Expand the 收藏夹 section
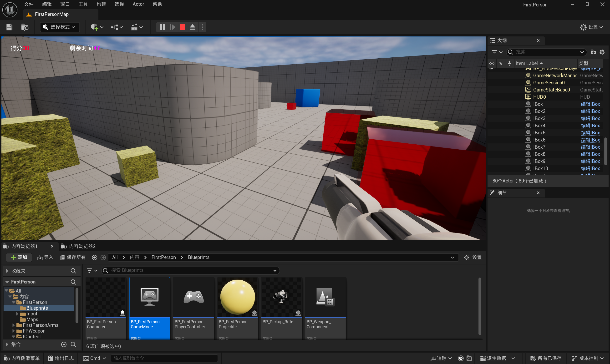 click(x=7, y=271)
